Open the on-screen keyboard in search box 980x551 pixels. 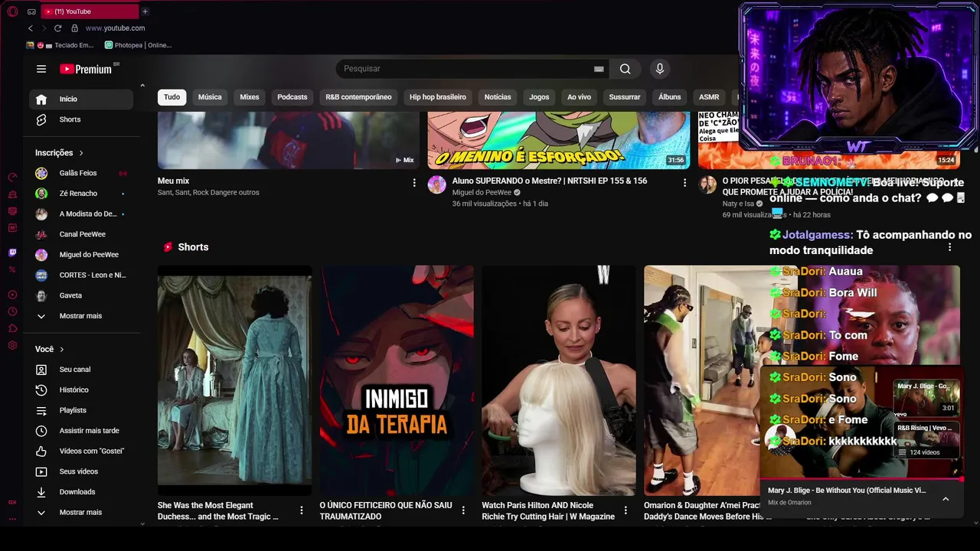coord(599,69)
